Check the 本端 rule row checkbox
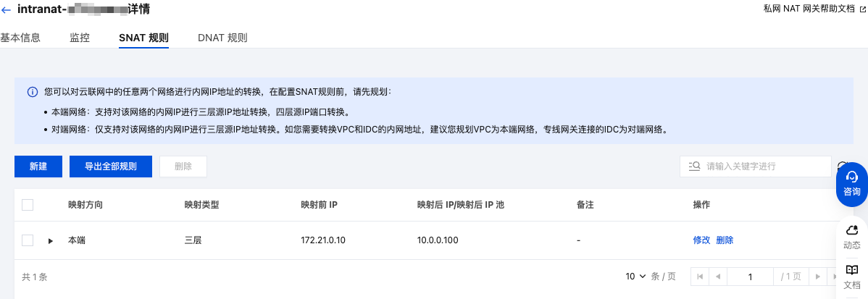 (28, 240)
